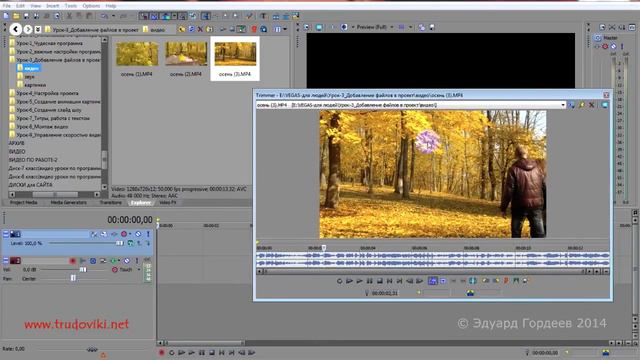Toggle Auto Preview in Explorer toolbar
Screen dimensions: 640x360
coord(242,29)
